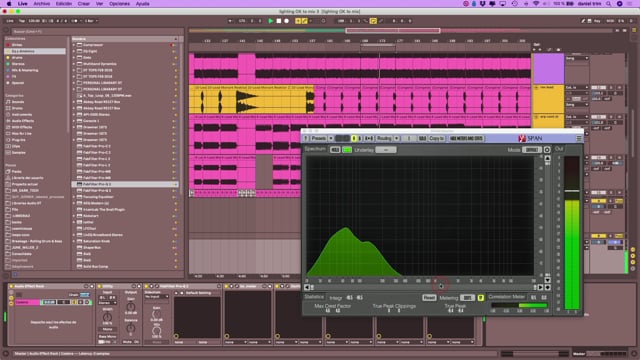Reset SPAN statistics with the Reset button
The image size is (640, 360).
click(x=429, y=298)
